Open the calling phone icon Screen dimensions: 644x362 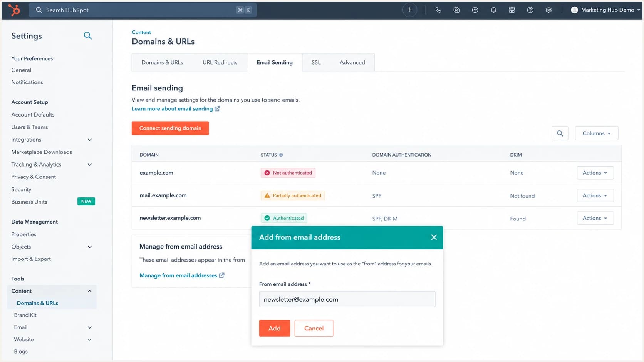(438, 10)
